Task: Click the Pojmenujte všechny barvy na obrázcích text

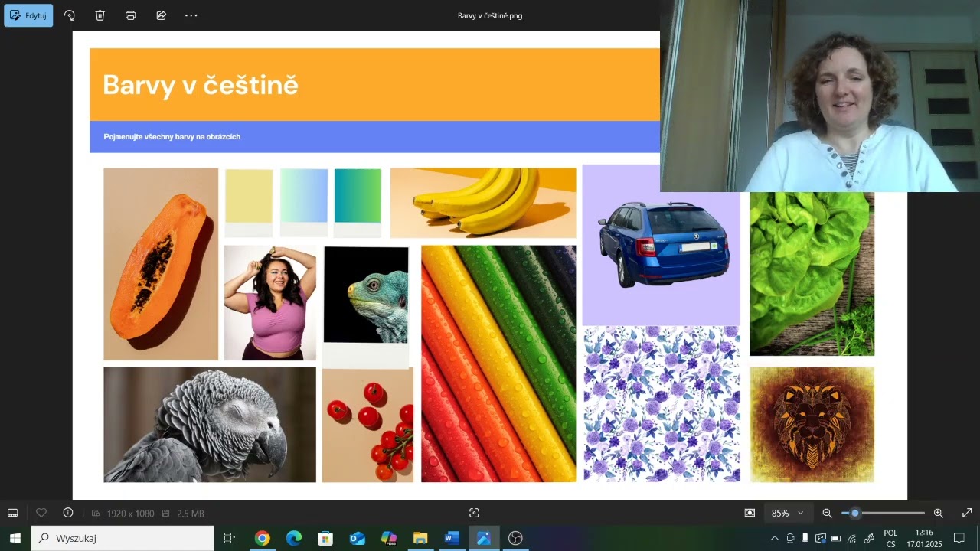Action: pyautogui.click(x=172, y=137)
